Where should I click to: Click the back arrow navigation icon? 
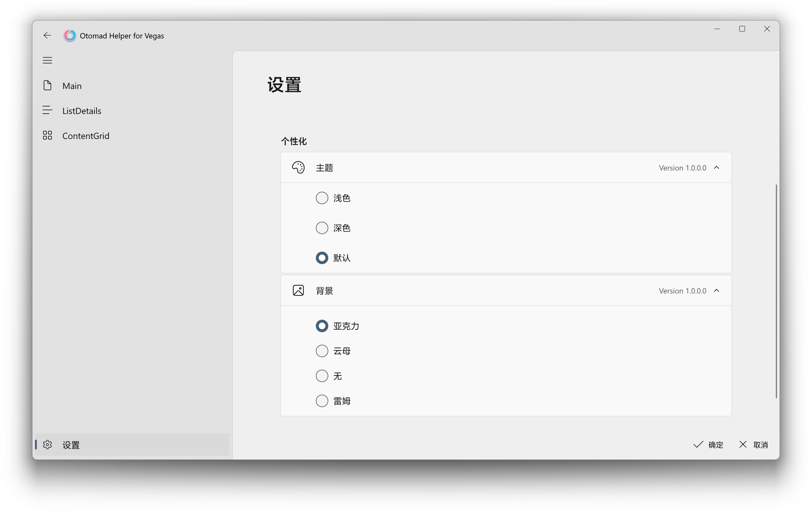pyautogui.click(x=47, y=35)
